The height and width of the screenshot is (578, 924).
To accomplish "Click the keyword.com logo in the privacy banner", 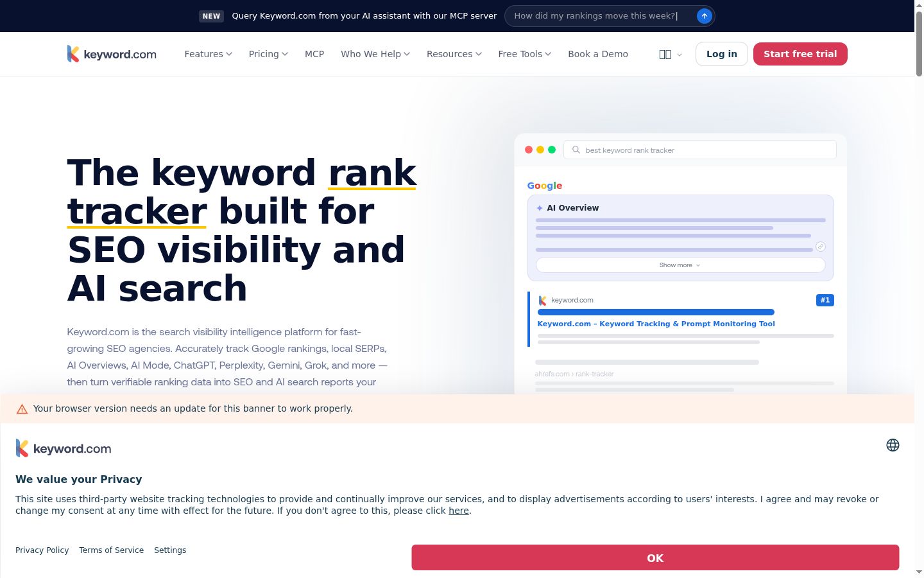I will click(x=64, y=448).
